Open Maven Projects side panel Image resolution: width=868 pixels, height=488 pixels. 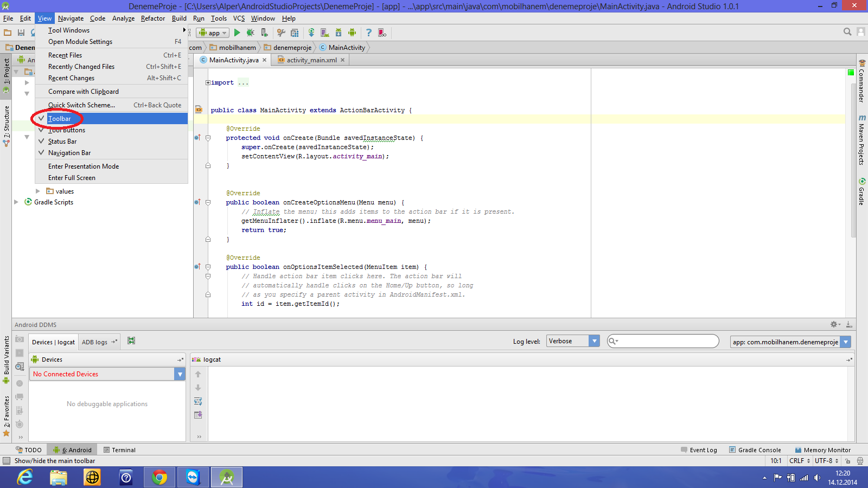pyautogui.click(x=861, y=140)
